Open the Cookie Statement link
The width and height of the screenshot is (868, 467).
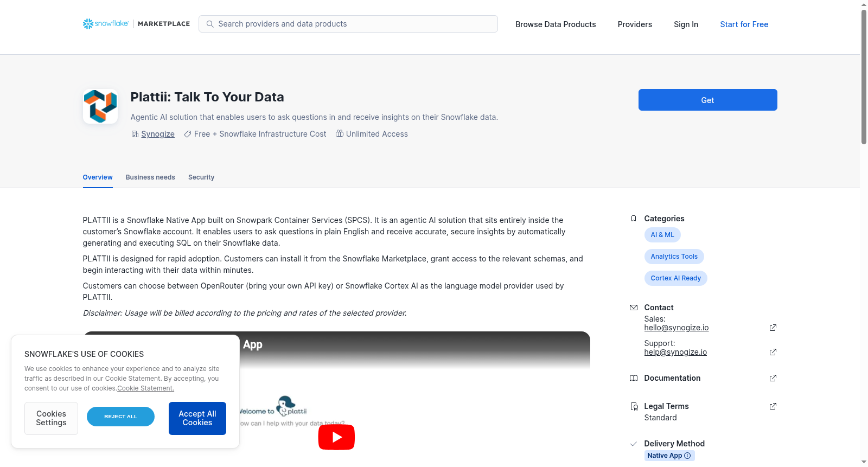[x=145, y=388]
